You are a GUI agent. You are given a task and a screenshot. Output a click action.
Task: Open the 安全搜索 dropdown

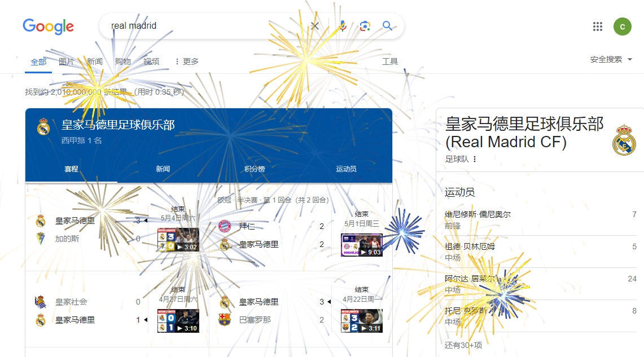pos(611,60)
